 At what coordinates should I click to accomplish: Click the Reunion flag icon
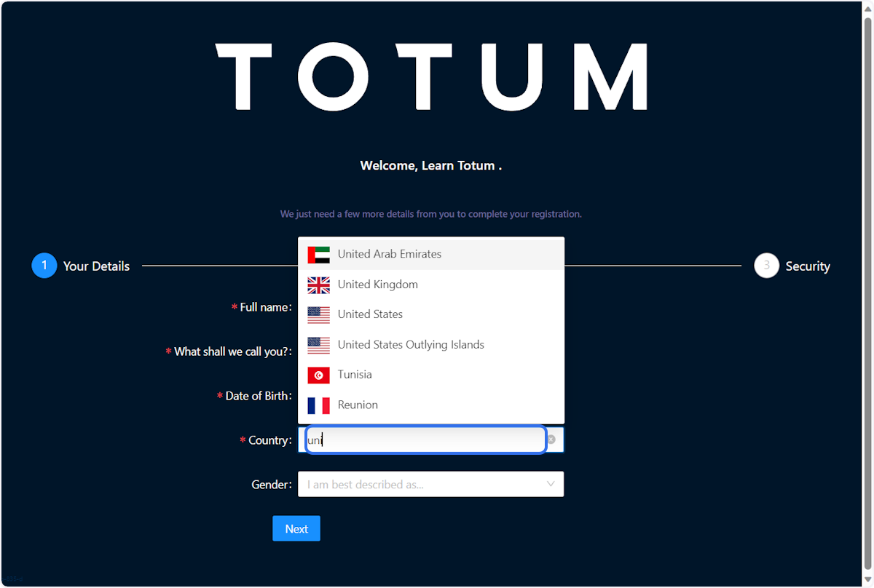(318, 405)
